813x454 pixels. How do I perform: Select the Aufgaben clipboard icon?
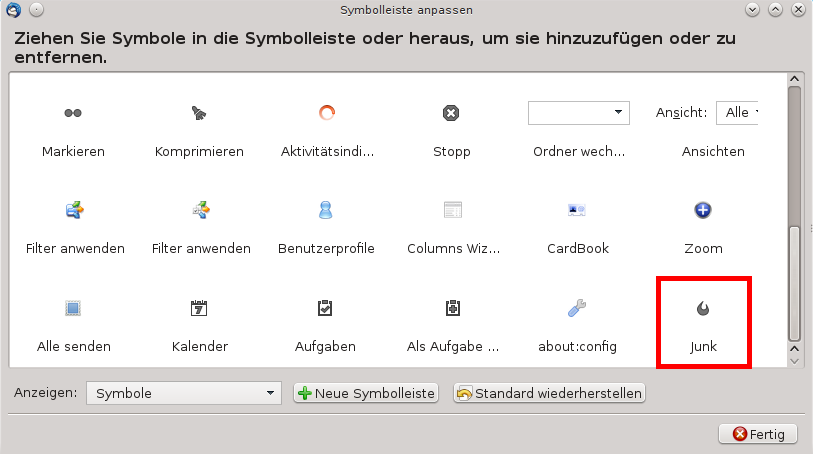[325, 308]
